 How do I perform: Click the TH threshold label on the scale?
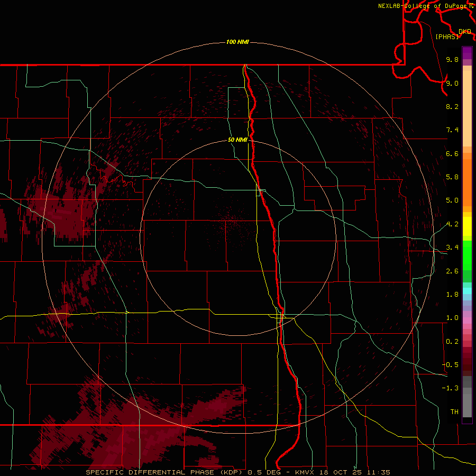tap(454, 412)
